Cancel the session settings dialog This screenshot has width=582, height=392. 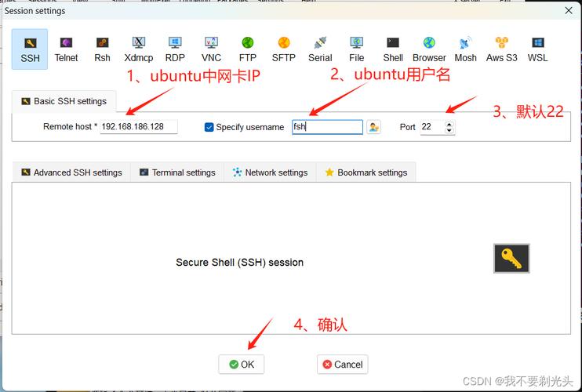[343, 365]
